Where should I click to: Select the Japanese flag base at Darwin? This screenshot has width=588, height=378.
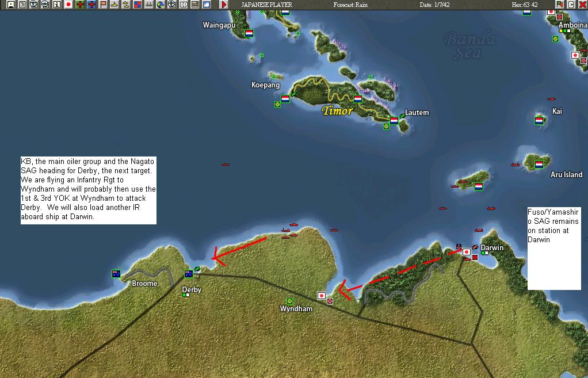coord(467,251)
